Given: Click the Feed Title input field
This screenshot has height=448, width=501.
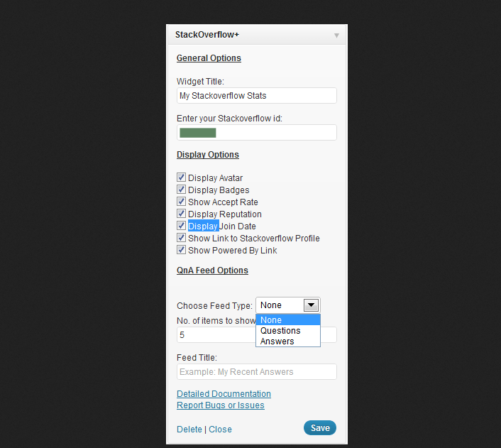Looking at the screenshot, I should coord(257,372).
